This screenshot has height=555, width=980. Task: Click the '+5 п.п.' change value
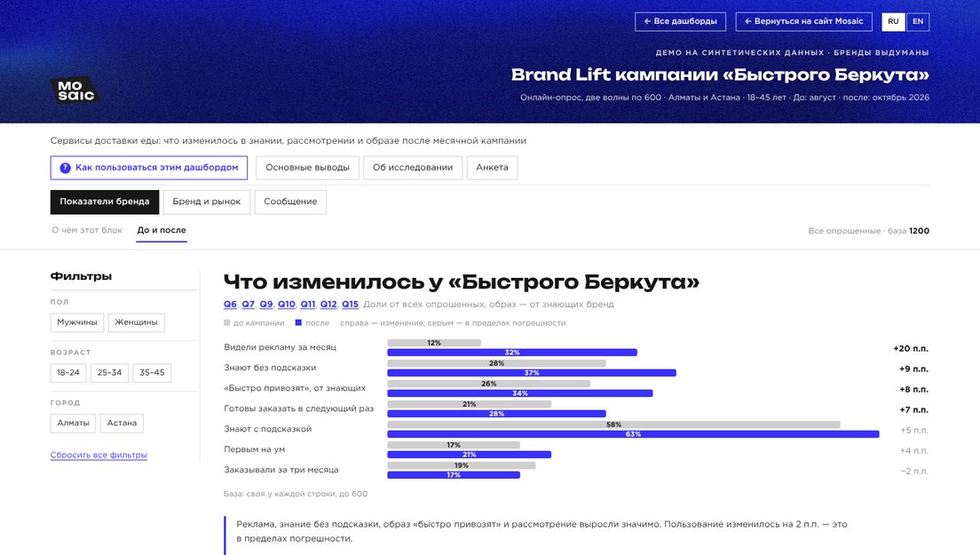coord(913,430)
